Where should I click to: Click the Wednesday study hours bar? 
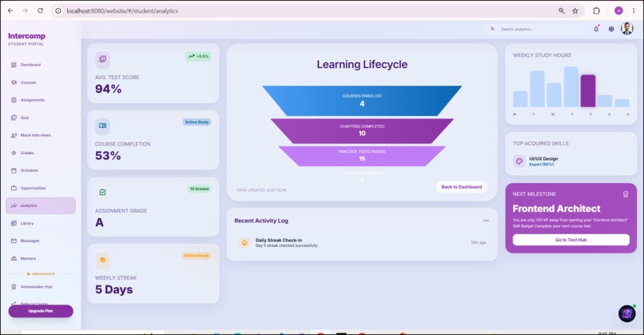coord(554,95)
